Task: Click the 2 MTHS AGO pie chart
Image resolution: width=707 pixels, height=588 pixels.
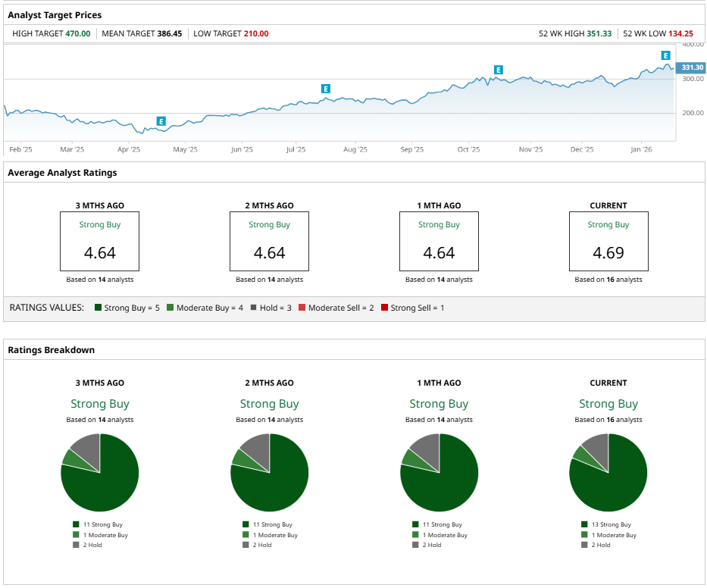Action: [270, 473]
